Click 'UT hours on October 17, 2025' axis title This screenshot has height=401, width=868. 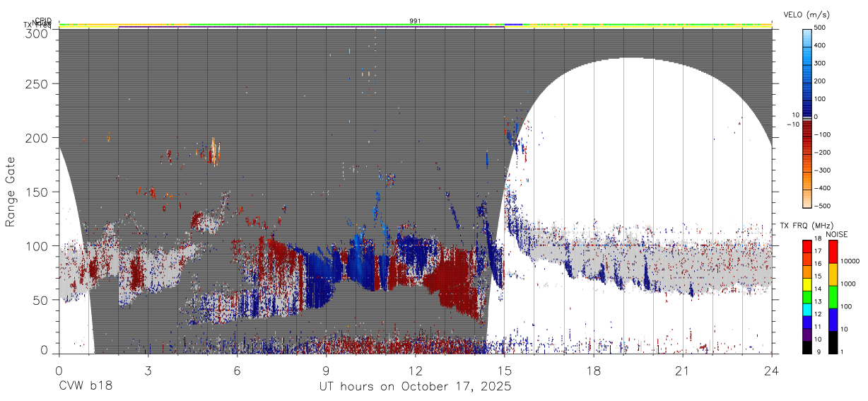pyautogui.click(x=415, y=386)
